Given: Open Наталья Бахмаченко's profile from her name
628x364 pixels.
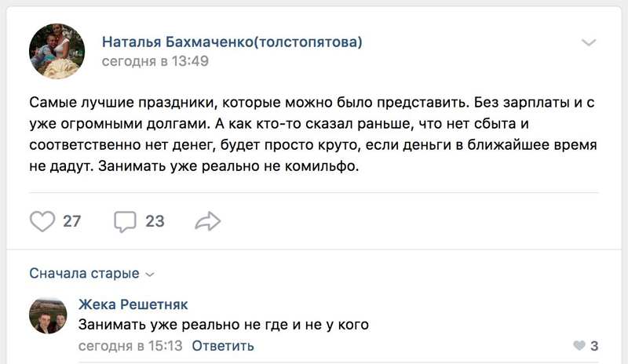Looking at the screenshot, I should (232, 42).
